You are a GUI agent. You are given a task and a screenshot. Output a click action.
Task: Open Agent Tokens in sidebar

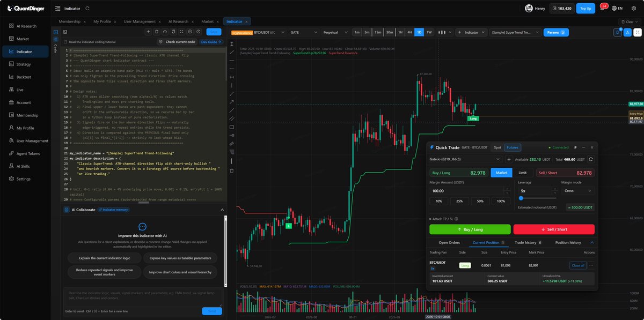pos(26,153)
